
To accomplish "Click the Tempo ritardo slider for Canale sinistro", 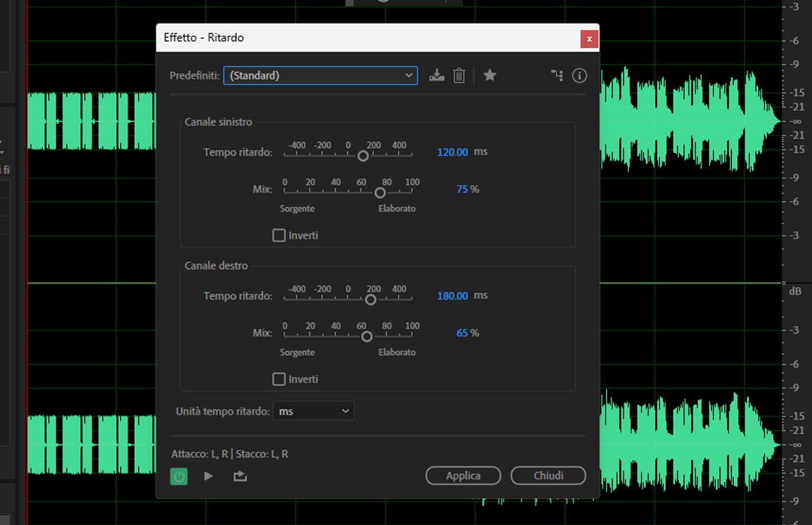I will [x=362, y=155].
